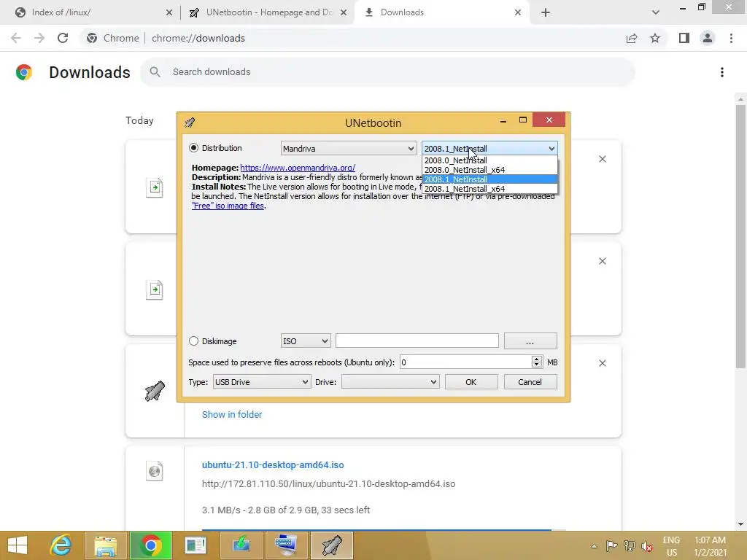Viewport: 747px width, 560px height.
Task: Switch to UNetbootin taskbar icon
Action: point(332,545)
